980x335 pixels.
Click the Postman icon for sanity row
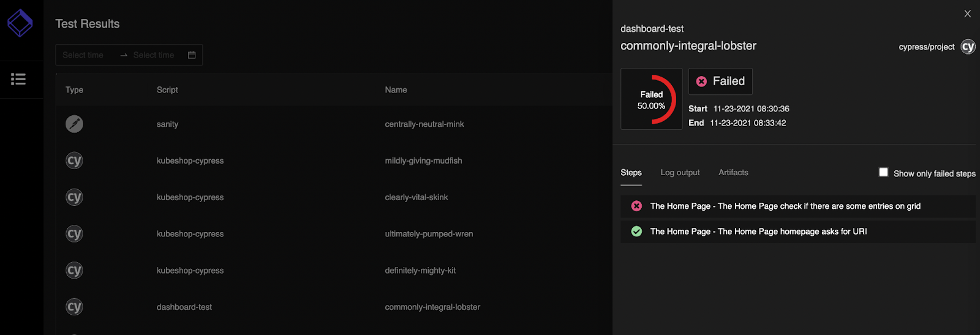(x=74, y=124)
